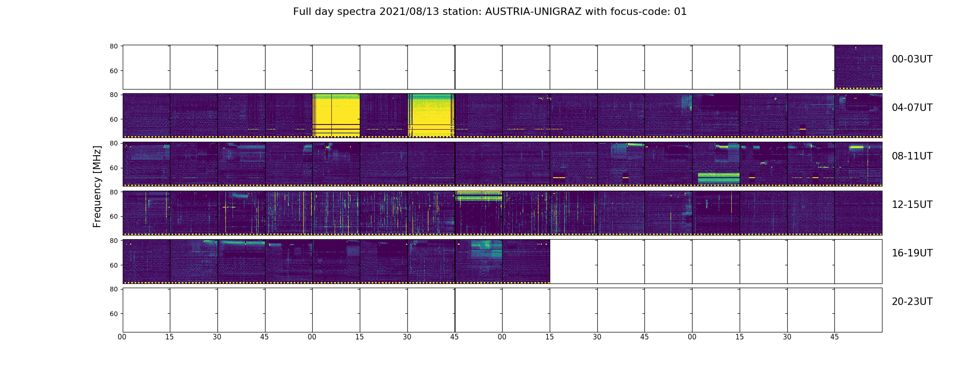The image size is (980, 373).
Task: Select the 08-11UT row label
Action: click(912, 156)
